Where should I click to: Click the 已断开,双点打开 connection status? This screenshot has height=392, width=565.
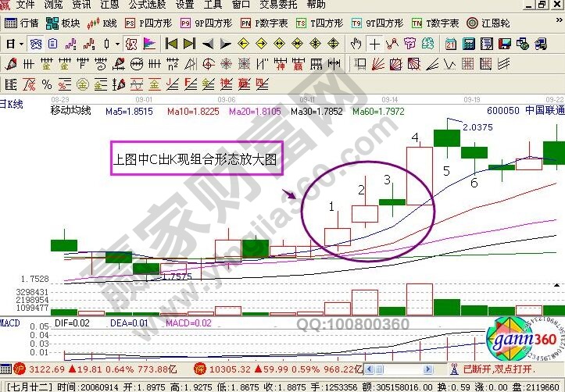(499, 369)
